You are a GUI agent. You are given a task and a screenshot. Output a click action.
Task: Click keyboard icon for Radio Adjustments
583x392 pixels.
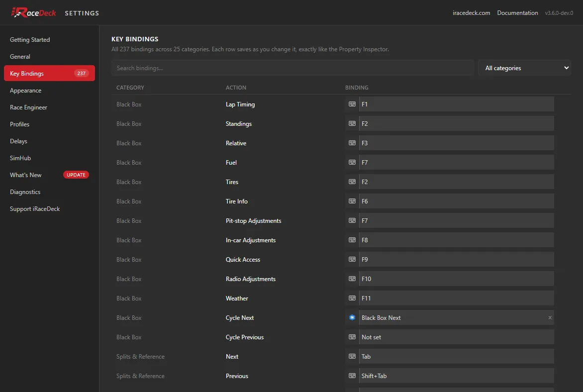click(352, 279)
